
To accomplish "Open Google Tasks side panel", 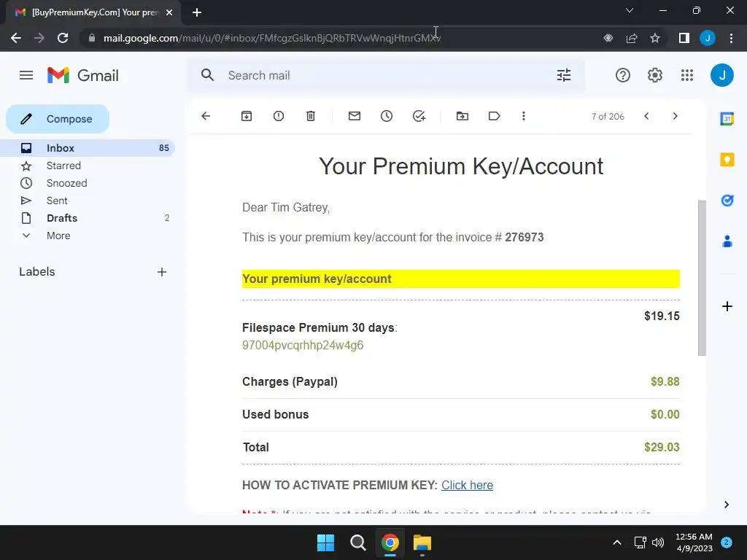I will (x=727, y=201).
